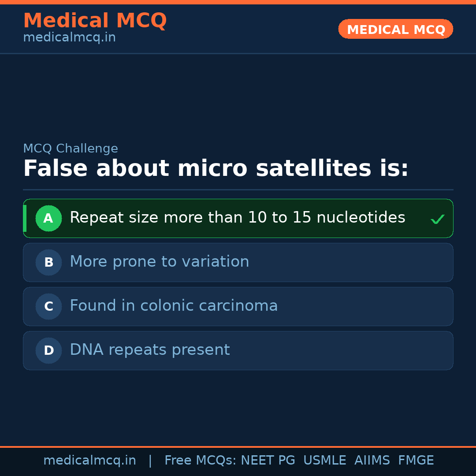
Task: Visit medicalmcq.in link under header title
Action: (x=69, y=38)
